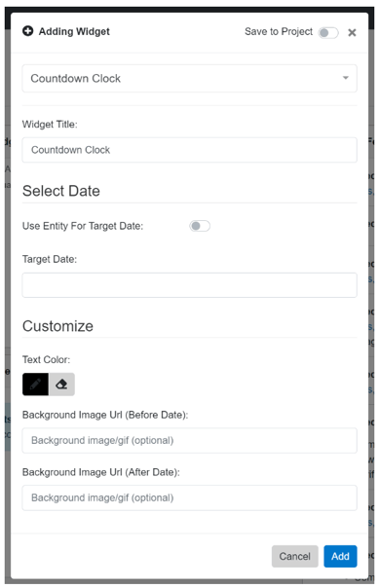Screen dimensions: 379x588
Task: Close the Adding Widget dialog with X
Action: (x=352, y=33)
